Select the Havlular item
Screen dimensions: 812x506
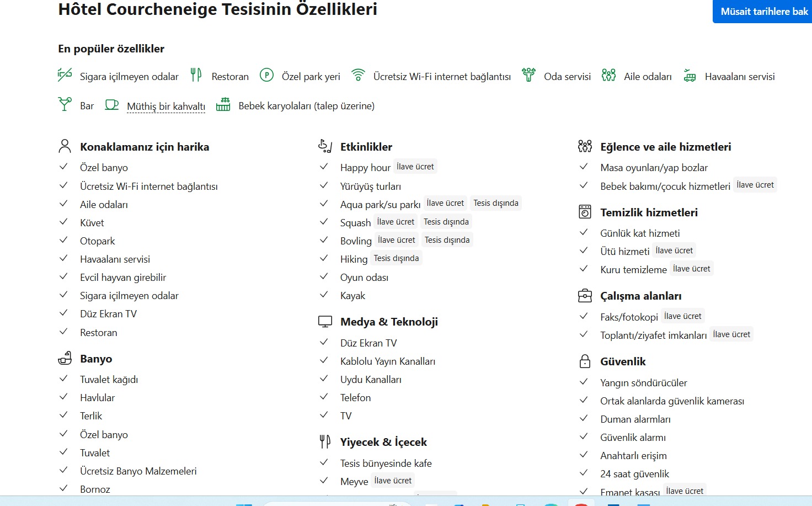tap(97, 397)
